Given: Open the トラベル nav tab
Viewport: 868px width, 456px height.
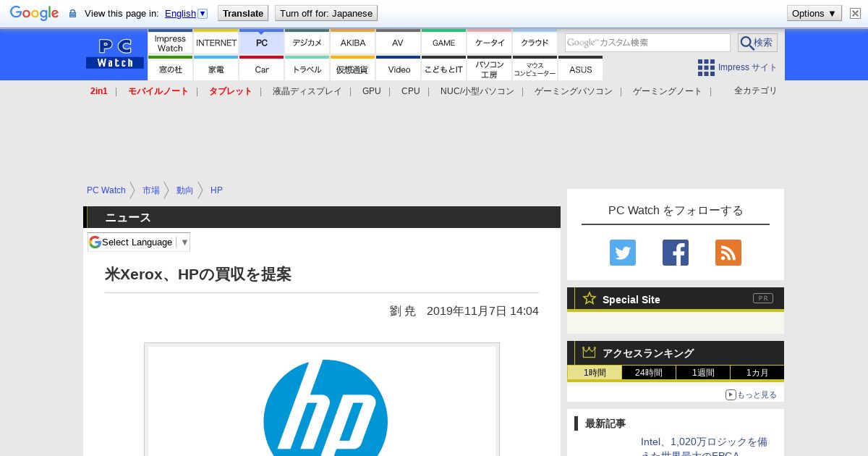Looking at the screenshot, I should (x=307, y=69).
